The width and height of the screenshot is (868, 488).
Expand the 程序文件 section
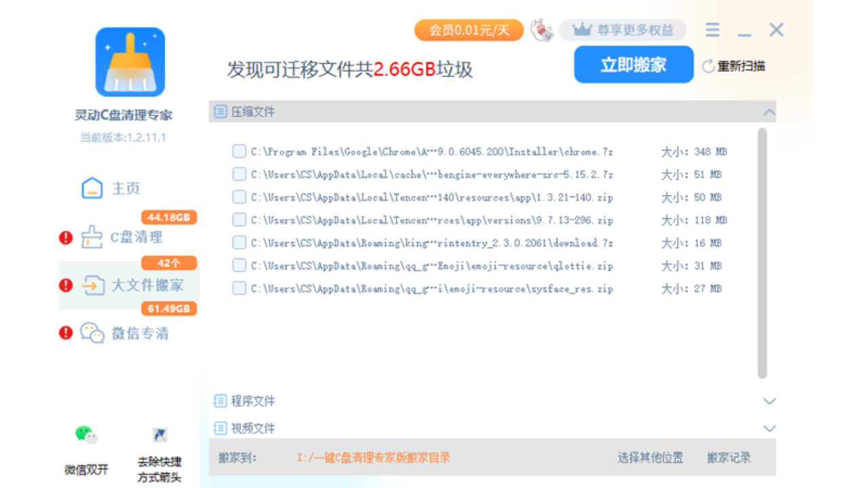(768, 401)
